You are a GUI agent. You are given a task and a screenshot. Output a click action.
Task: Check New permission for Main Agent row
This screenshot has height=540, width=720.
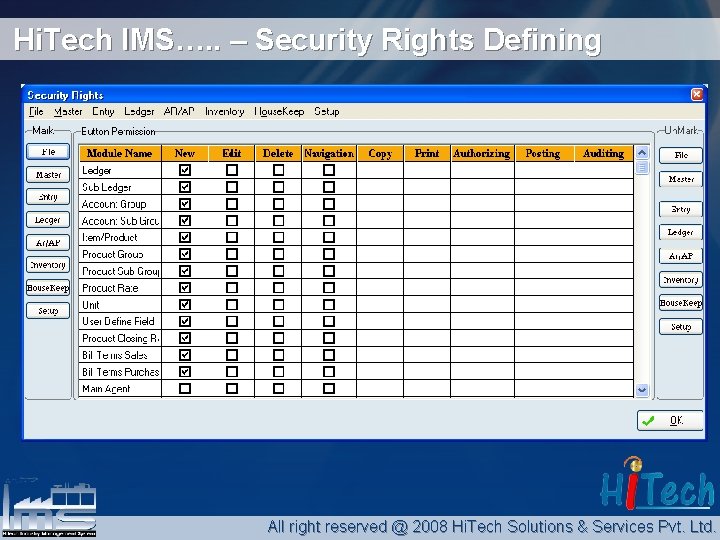click(x=185, y=388)
